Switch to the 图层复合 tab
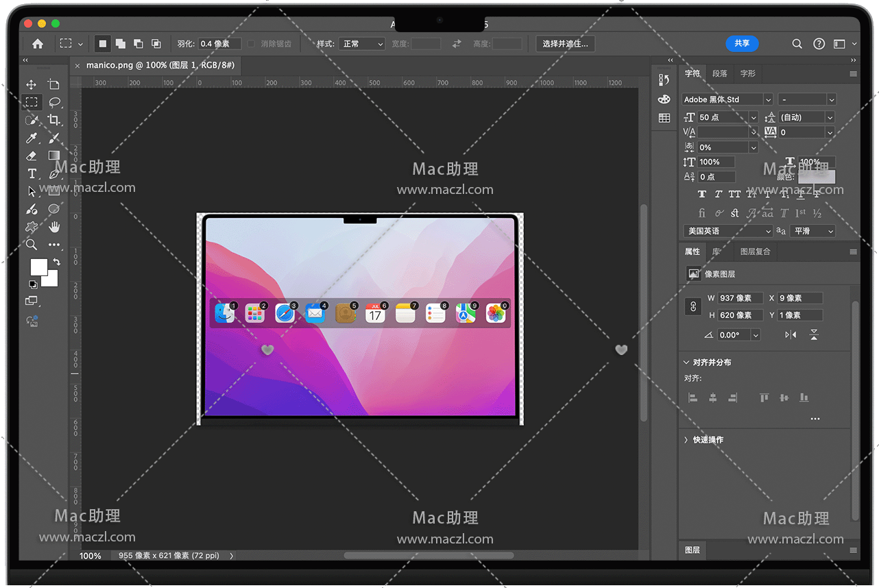This screenshot has height=588, width=879. tap(755, 252)
